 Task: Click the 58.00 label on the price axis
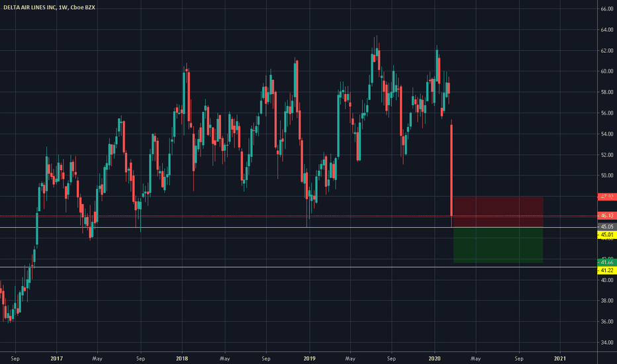point(607,92)
